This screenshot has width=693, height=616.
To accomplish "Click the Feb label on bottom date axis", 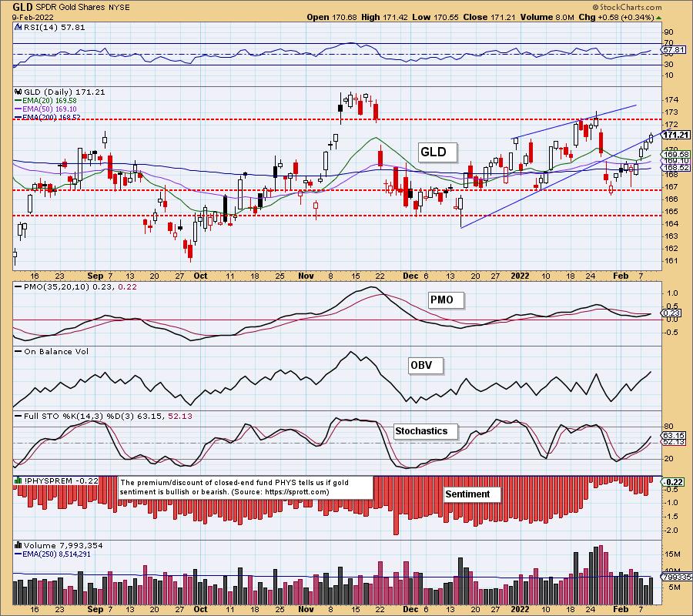I will [621, 609].
